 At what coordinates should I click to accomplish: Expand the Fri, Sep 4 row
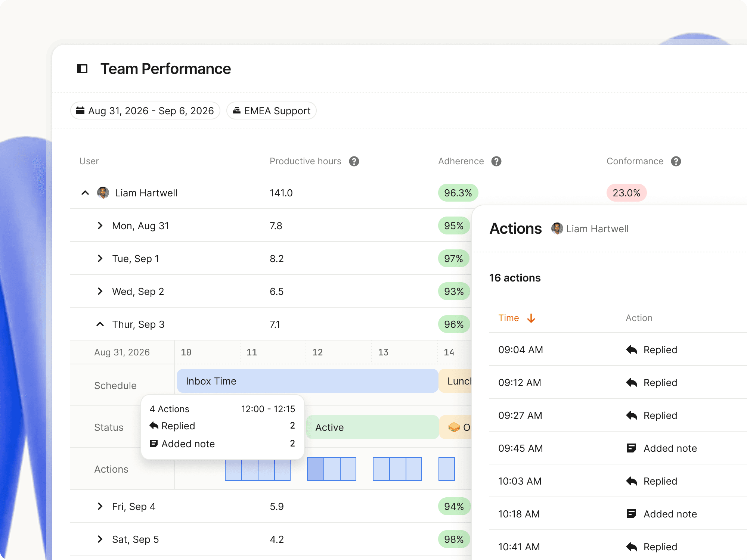pyautogui.click(x=100, y=506)
